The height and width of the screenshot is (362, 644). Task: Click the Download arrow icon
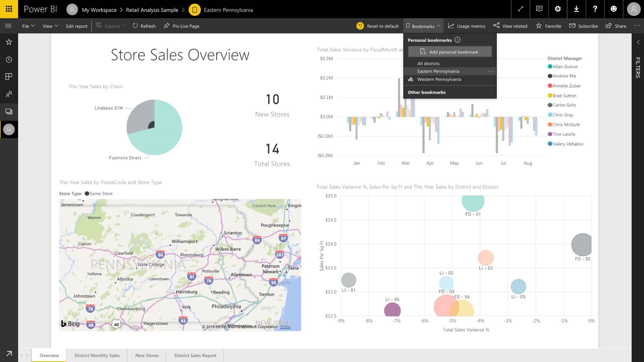tap(576, 9)
